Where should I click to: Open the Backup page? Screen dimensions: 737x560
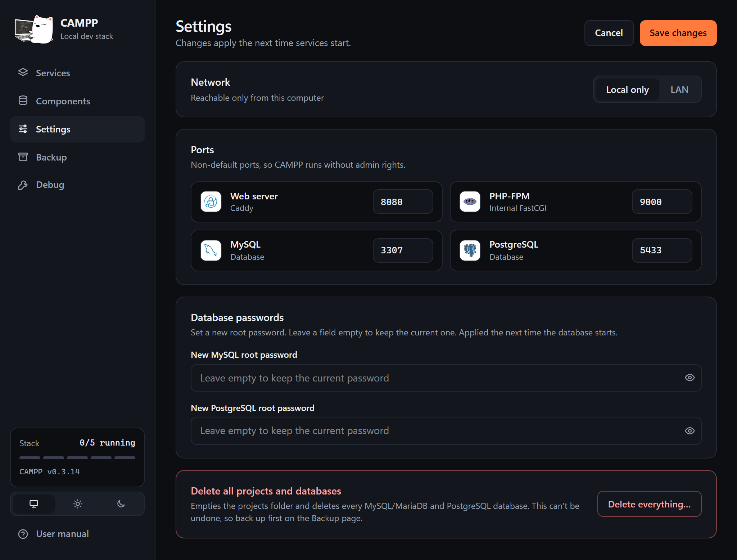coord(77,157)
